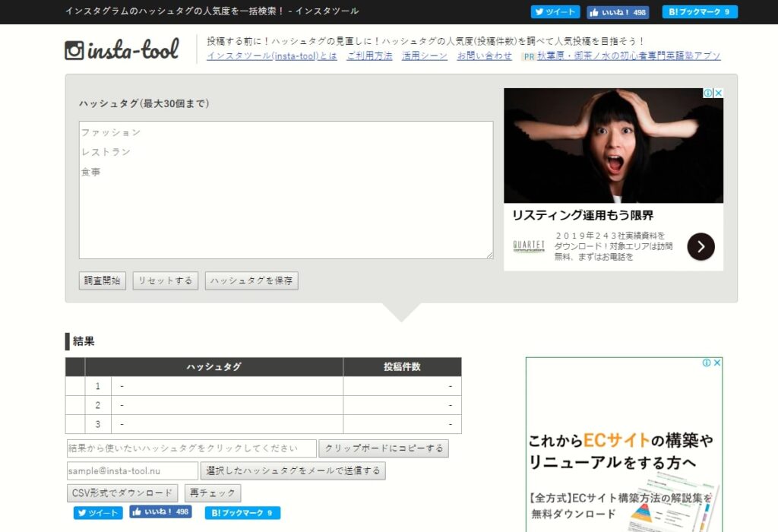Close the ECサイト ad with X icon
The height and width of the screenshot is (532, 778).
pyautogui.click(x=717, y=363)
